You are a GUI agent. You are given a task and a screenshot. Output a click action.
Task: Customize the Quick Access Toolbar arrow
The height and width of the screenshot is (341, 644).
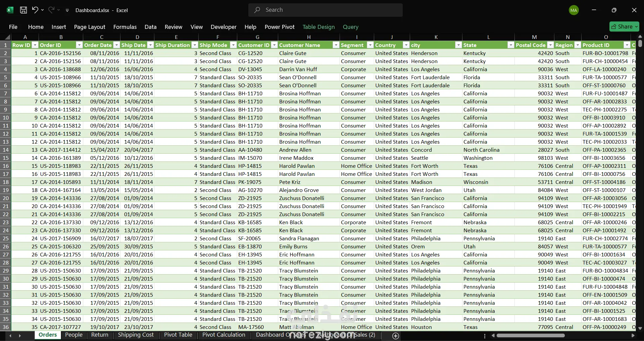pyautogui.click(x=67, y=10)
